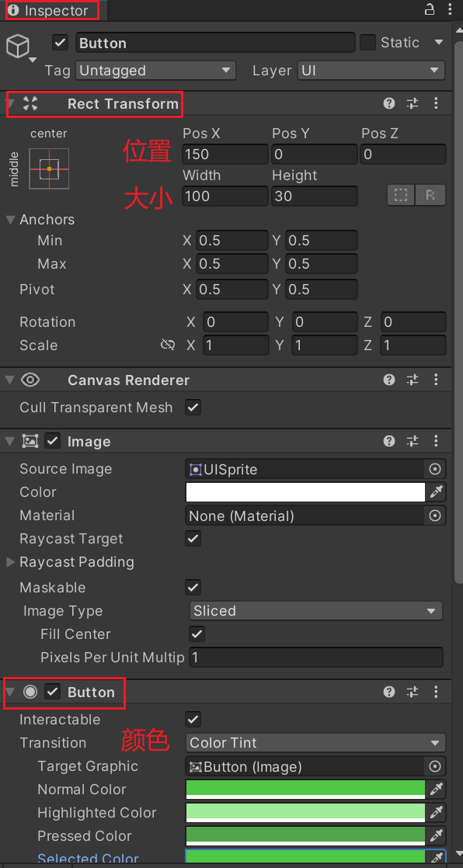Disable the Button component checkbox
Image resolution: width=463 pixels, height=868 pixels.
coord(53,692)
